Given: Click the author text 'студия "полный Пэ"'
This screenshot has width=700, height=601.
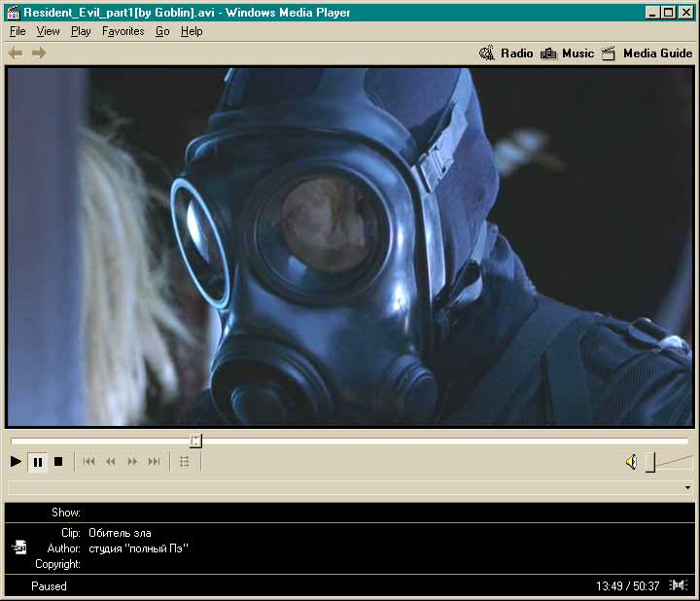Looking at the screenshot, I should tap(138, 548).
